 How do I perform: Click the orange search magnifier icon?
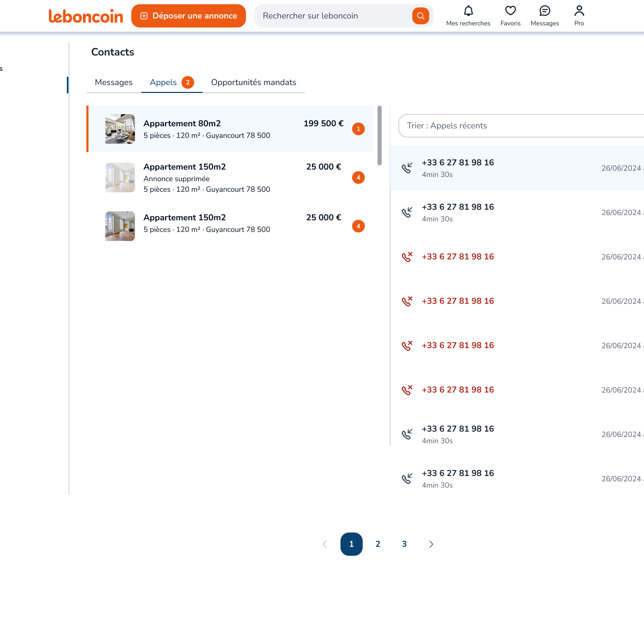pyautogui.click(x=420, y=16)
